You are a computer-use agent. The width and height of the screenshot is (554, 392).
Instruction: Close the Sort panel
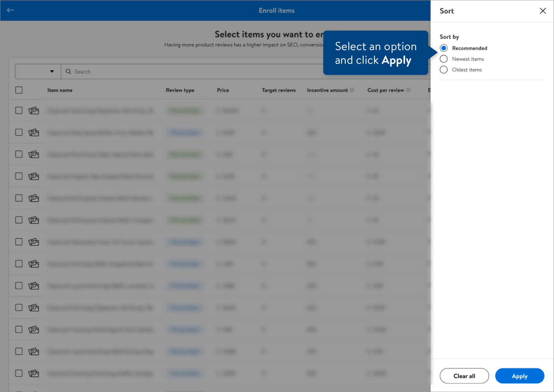[543, 11]
